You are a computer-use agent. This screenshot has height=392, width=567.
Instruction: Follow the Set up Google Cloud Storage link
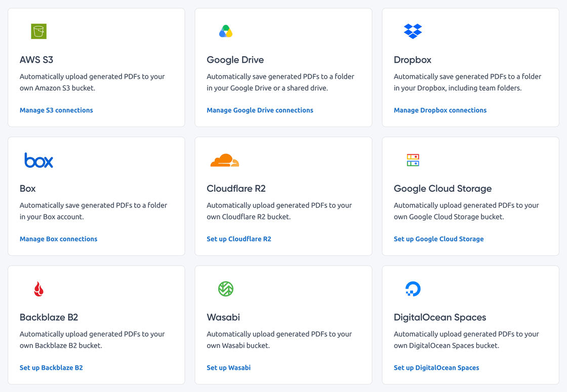pos(438,239)
